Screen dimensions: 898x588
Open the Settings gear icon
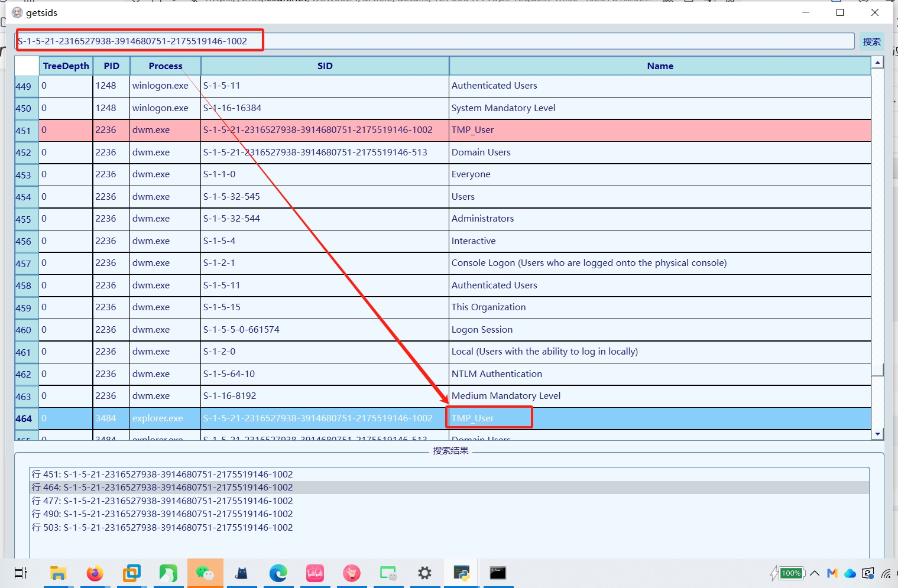(424, 573)
